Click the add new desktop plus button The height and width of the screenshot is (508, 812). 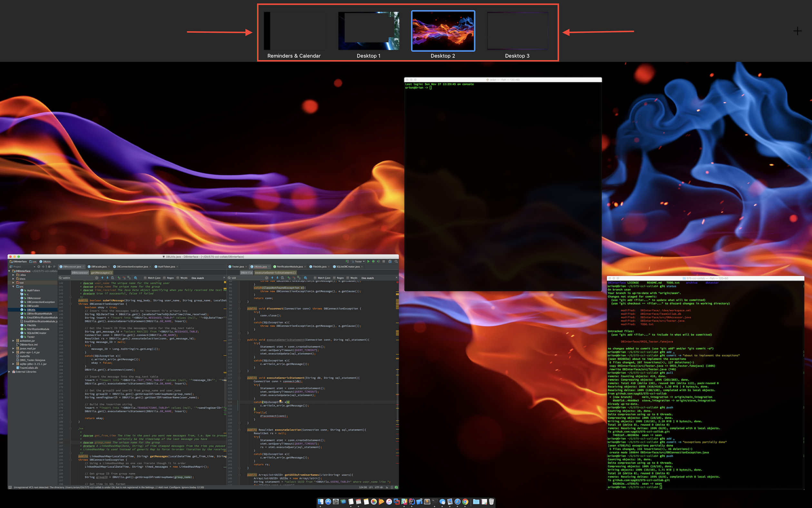tap(797, 31)
